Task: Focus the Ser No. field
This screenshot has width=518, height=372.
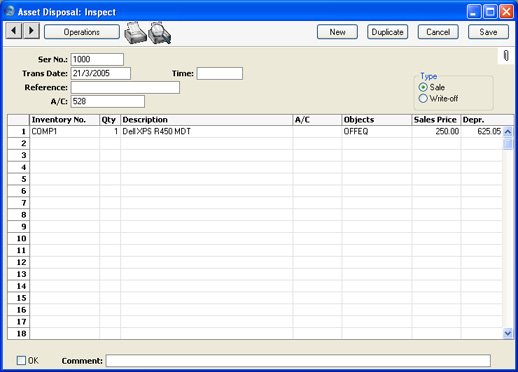Action: coord(97,59)
